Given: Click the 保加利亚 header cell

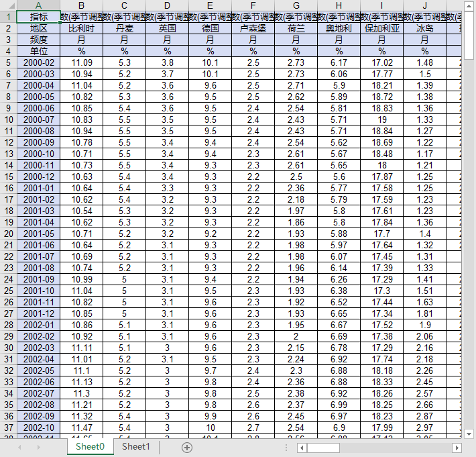Looking at the screenshot, I should coord(382,29).
